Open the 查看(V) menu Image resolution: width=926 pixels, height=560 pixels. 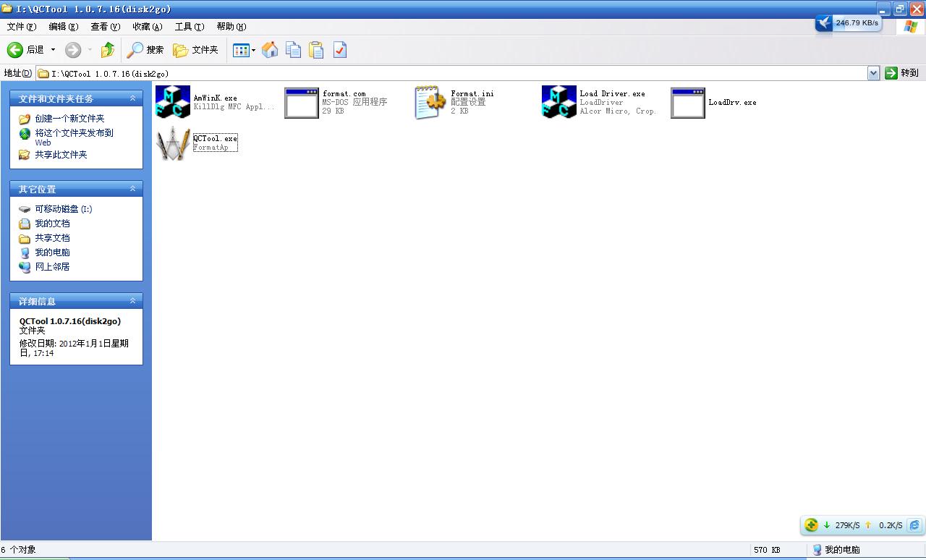105,27
